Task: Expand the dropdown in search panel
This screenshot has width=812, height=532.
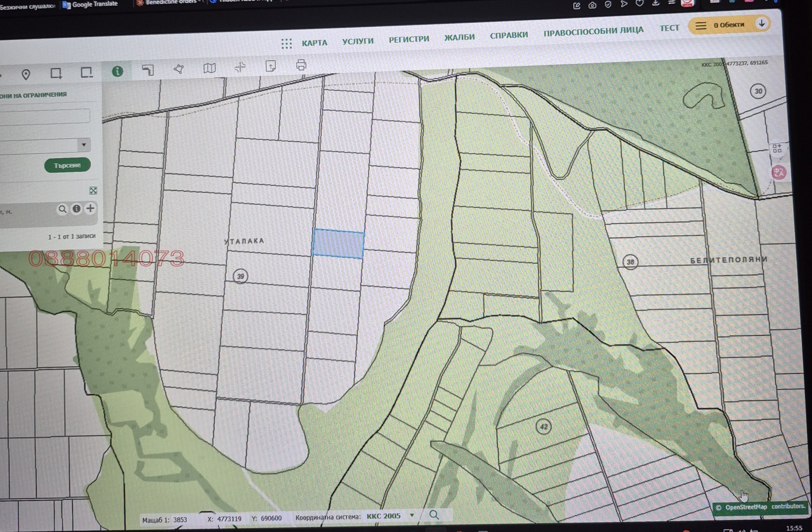Action: (x=84, y=145)
